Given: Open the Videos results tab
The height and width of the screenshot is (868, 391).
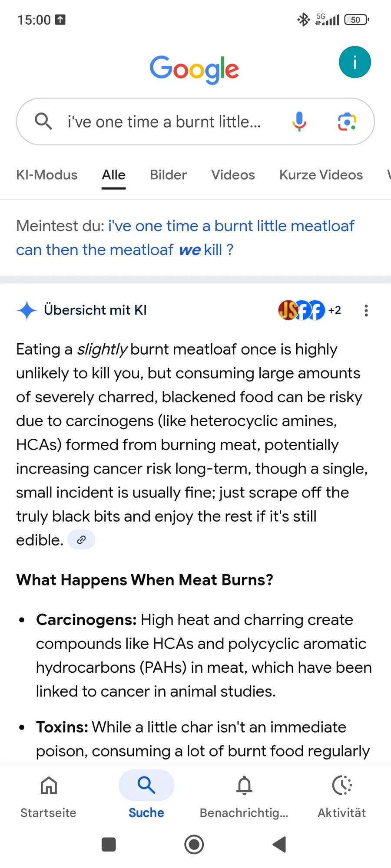Looking at the screenshot, I should [233, 175].
